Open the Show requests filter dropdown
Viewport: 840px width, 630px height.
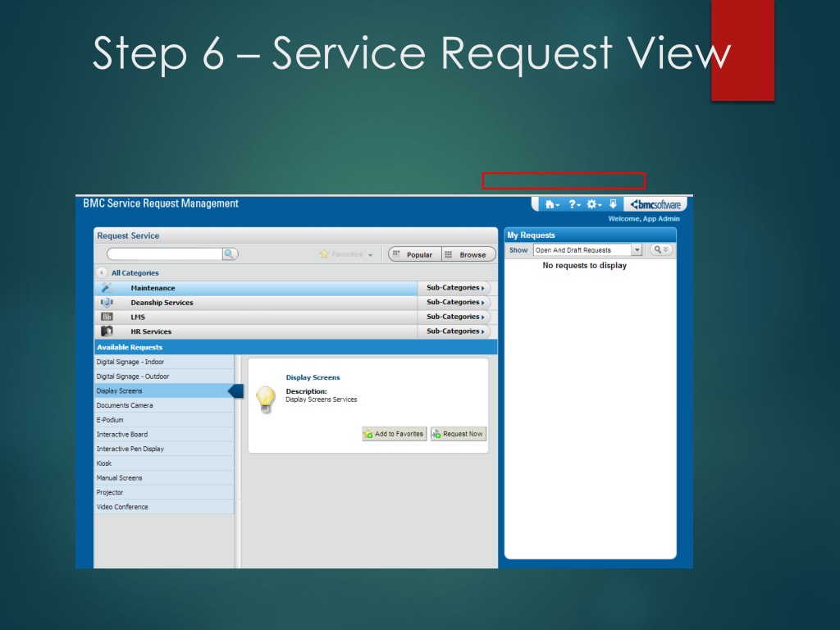coord(637,250)
